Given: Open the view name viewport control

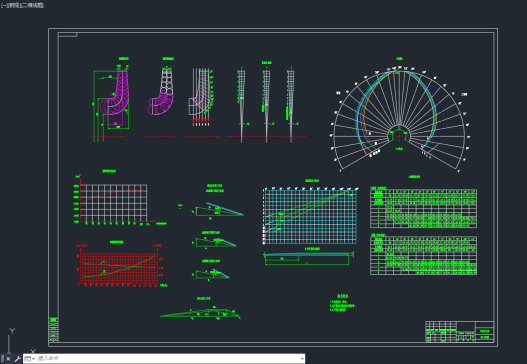Looking at the screenshot, I should [14, 5].
